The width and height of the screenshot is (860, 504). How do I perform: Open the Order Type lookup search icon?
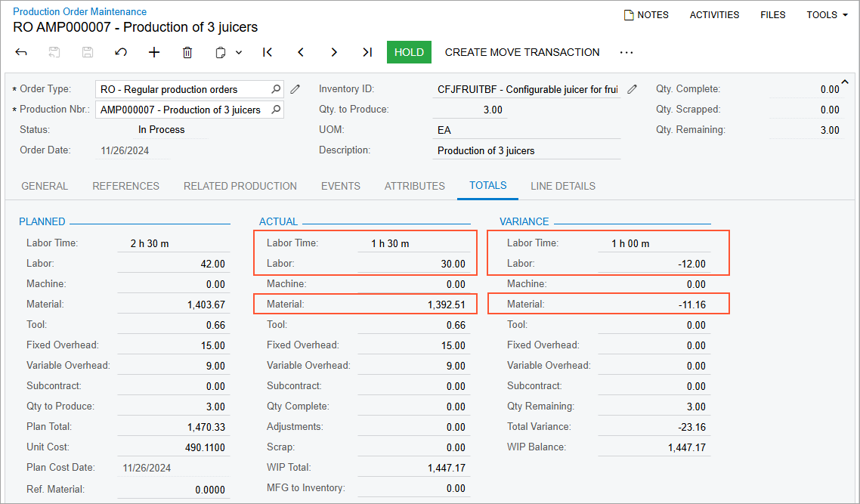[277, 89]
